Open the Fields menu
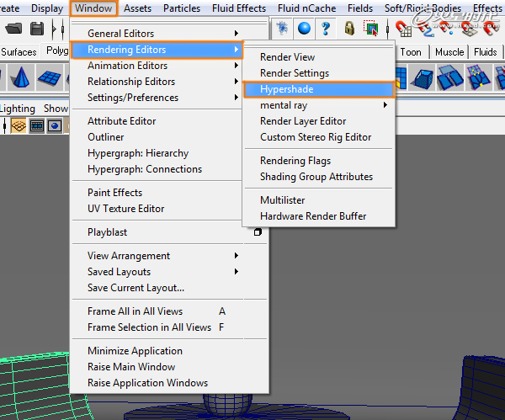 (x=360, y=8)
